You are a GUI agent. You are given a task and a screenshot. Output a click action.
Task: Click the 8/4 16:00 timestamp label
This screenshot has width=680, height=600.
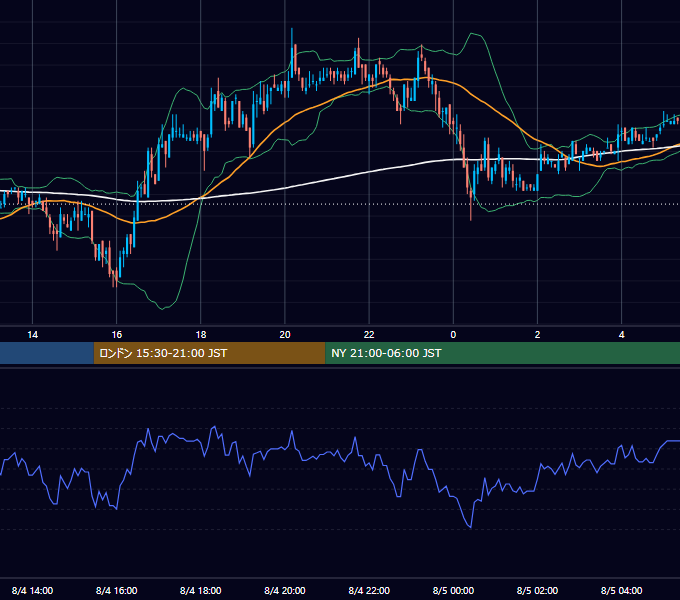tap(117, 590)
